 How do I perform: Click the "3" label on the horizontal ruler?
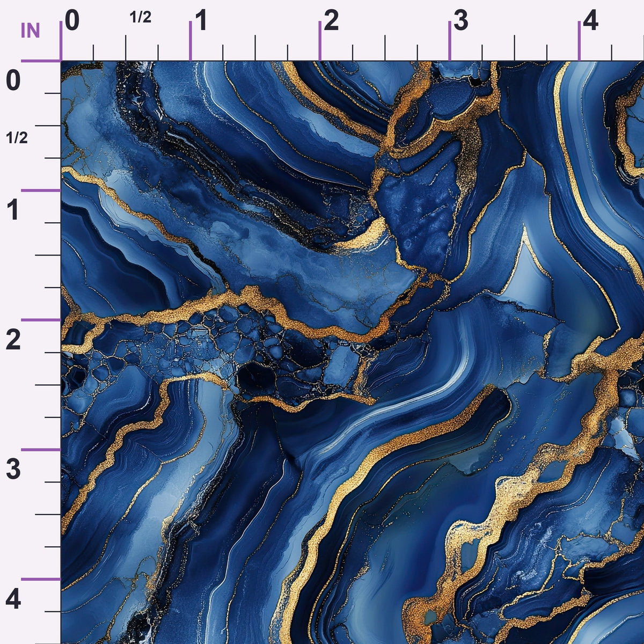click(x=461, y=21)
